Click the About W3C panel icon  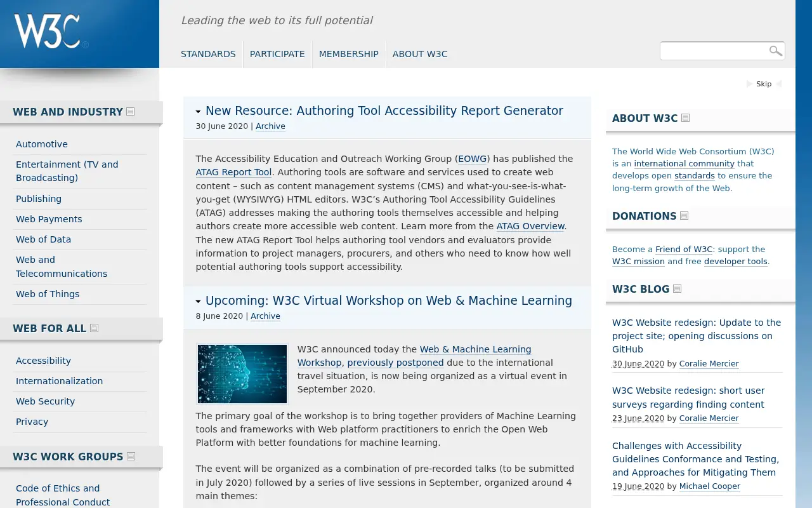pyautogui.click(x=685, y=118)
